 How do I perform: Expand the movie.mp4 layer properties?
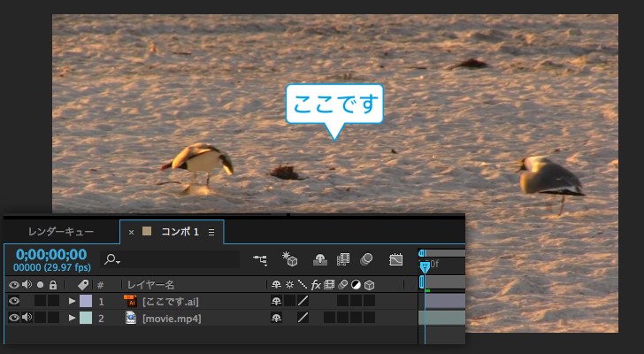(73, 318)
